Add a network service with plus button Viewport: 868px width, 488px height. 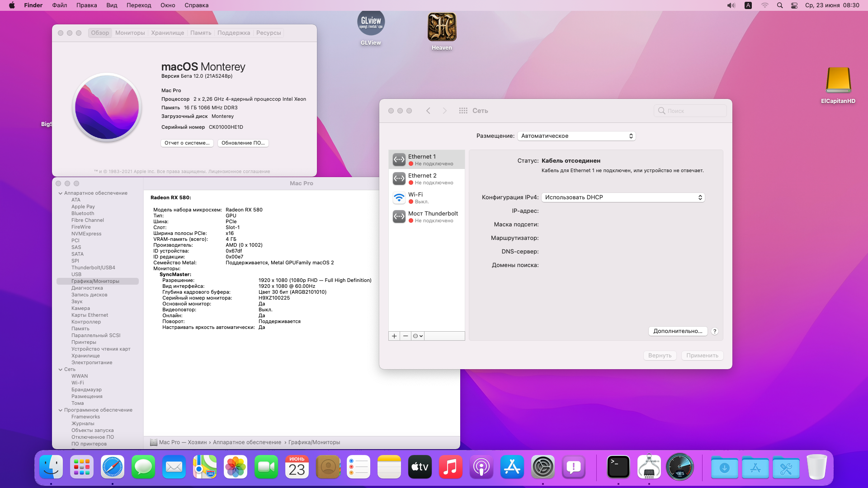pyautogui.click(x=394, y=336)
